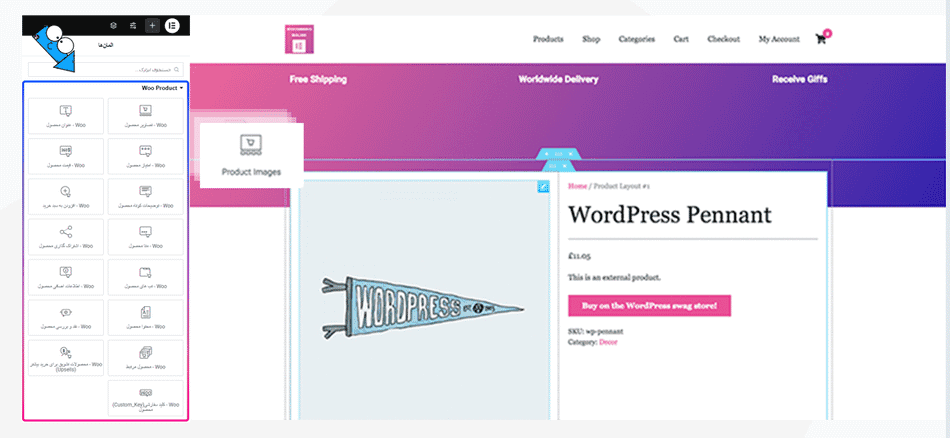Choose the Woo Product Tabs widget
950x438 pixels.
point(145,277)
